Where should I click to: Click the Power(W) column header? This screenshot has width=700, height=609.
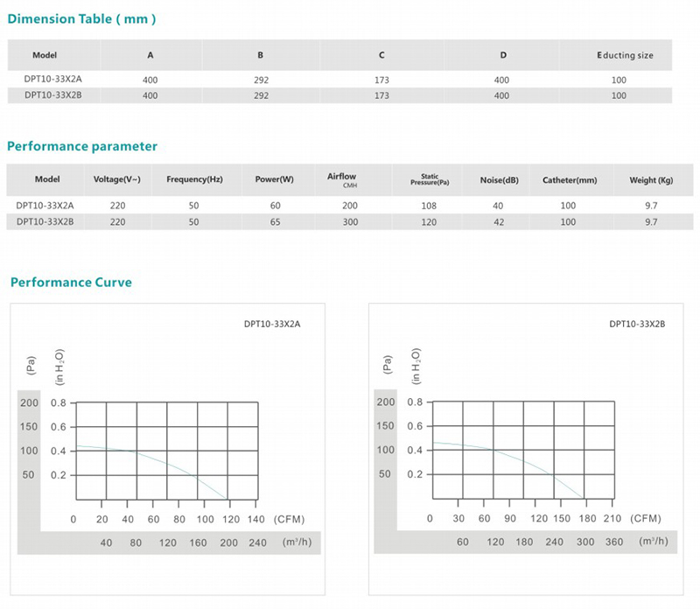[274, 179]
